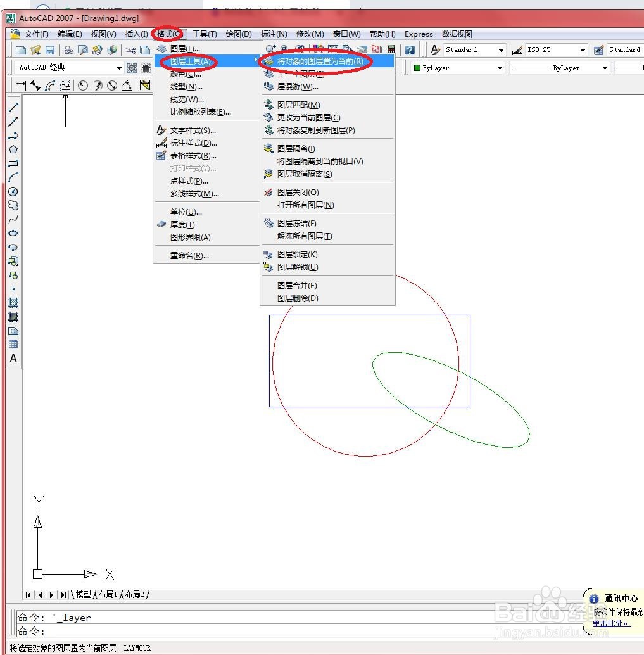Choose 图层关闭(O) submenu item

[327, 193]
